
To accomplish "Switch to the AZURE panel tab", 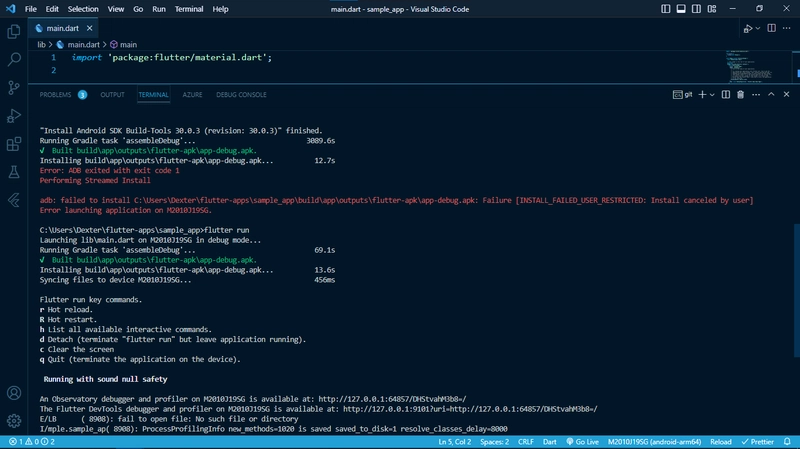I will 192,94.
